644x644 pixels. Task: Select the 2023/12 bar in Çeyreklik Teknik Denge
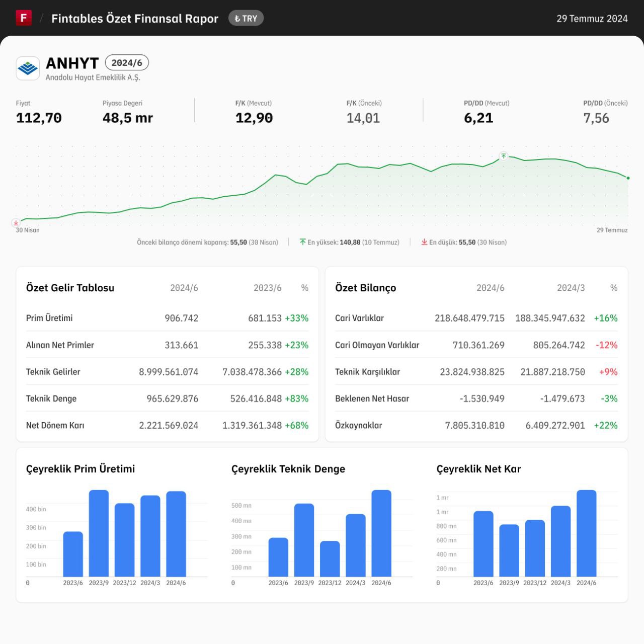330,559
